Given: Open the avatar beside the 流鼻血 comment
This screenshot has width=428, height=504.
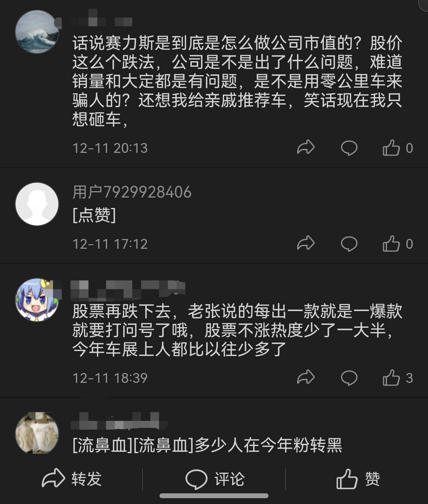Looking at the screenshot, I should [37, 433].
